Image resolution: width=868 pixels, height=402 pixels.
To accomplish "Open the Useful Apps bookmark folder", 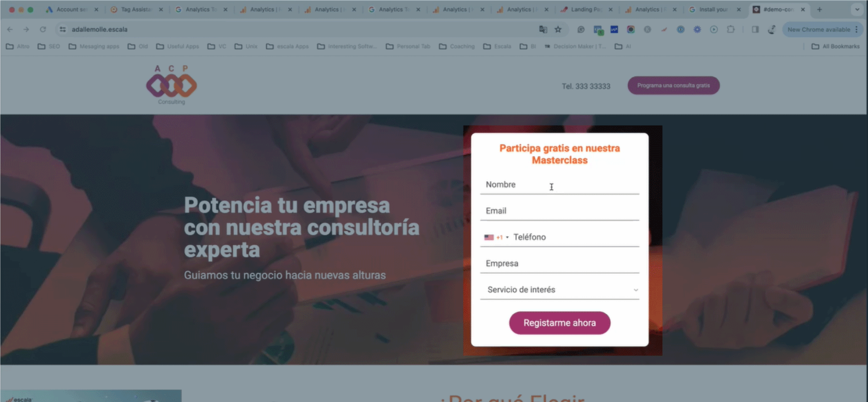I will (178, 46).
